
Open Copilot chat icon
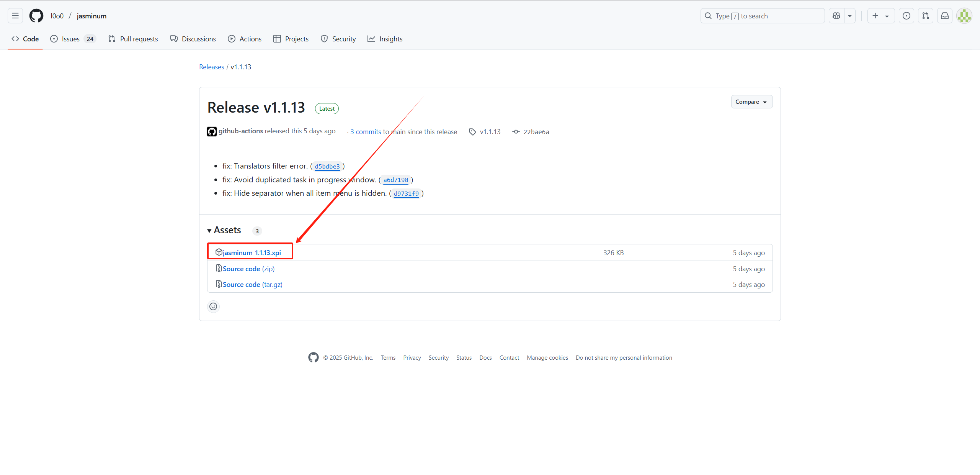836,16
